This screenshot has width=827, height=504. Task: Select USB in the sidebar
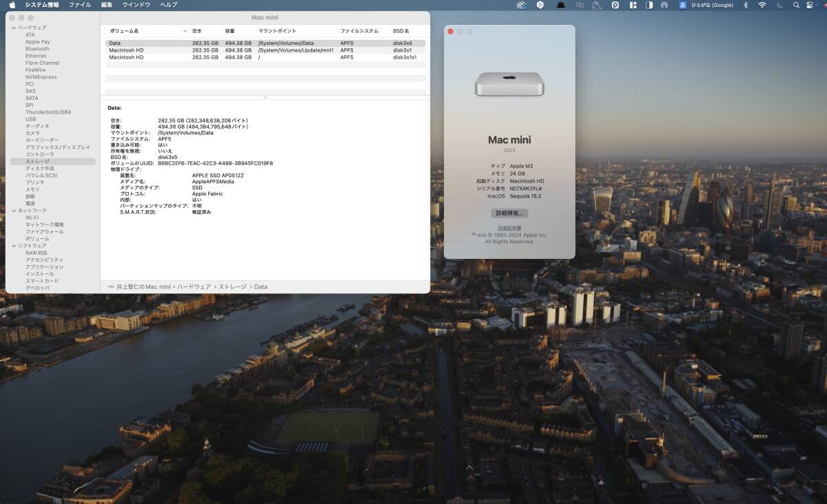[31, 119]
